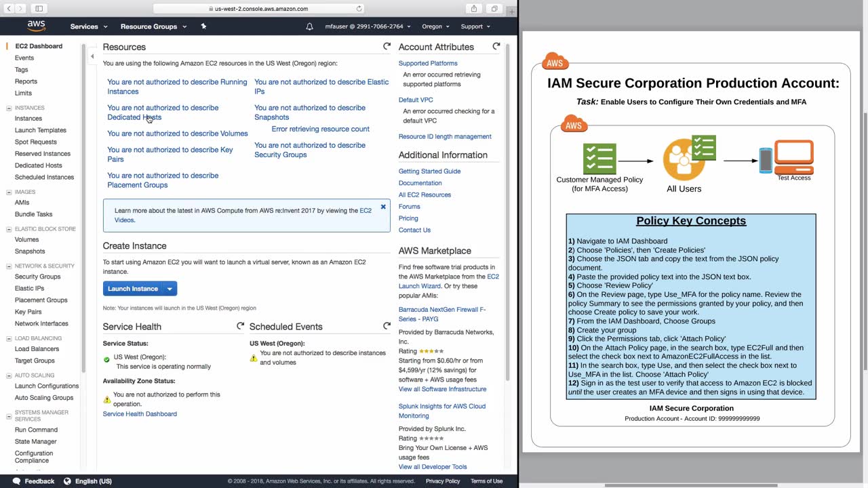Open Splunk Insights for AWS Cloud Monitoring
This screenshot has width=868, height=488.
point(442,411)
